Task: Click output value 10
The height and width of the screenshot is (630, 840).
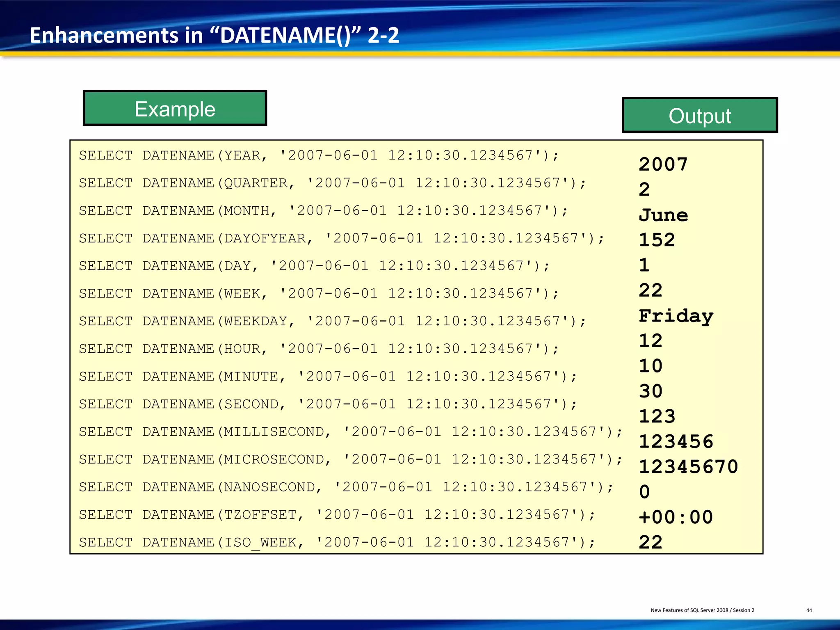Action: coord(651,366)
